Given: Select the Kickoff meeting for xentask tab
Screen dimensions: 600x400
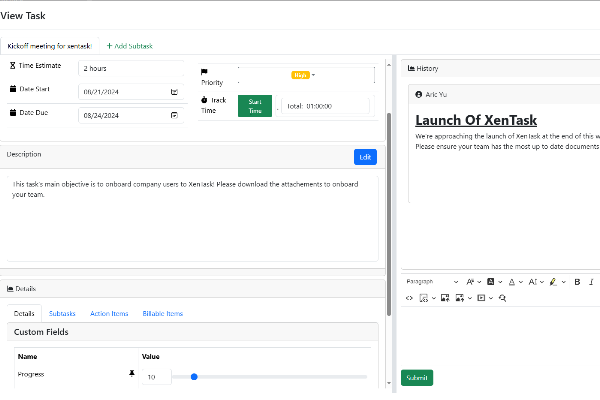Looking at the screenshot, I should pyautogui.click(x=50, y=46).
